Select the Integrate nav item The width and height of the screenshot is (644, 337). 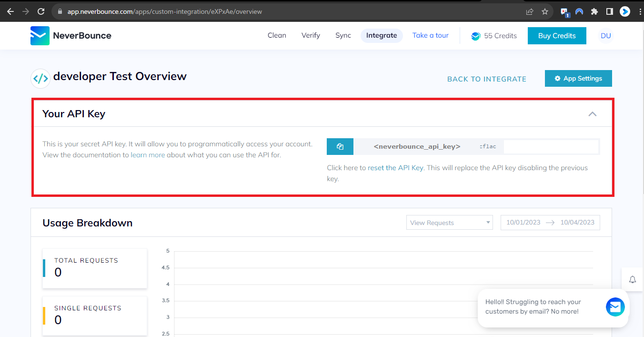pos(382,36)
